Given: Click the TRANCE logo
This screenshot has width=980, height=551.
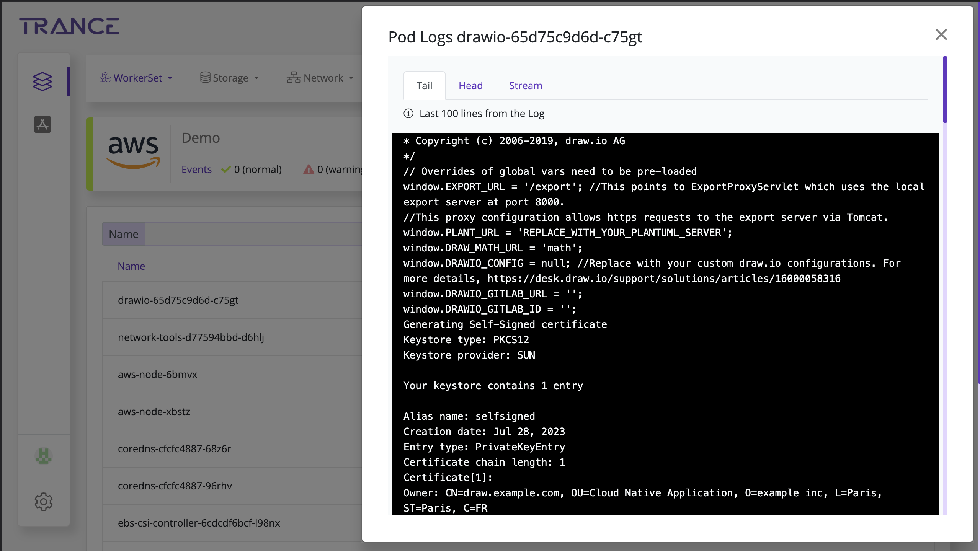Looking at the screenshot, I should click(x=69, y=26).
